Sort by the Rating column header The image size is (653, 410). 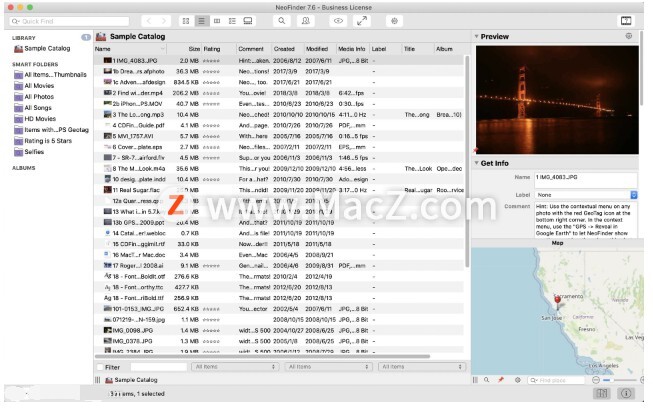pyautogui.click(x=219, y=49)
